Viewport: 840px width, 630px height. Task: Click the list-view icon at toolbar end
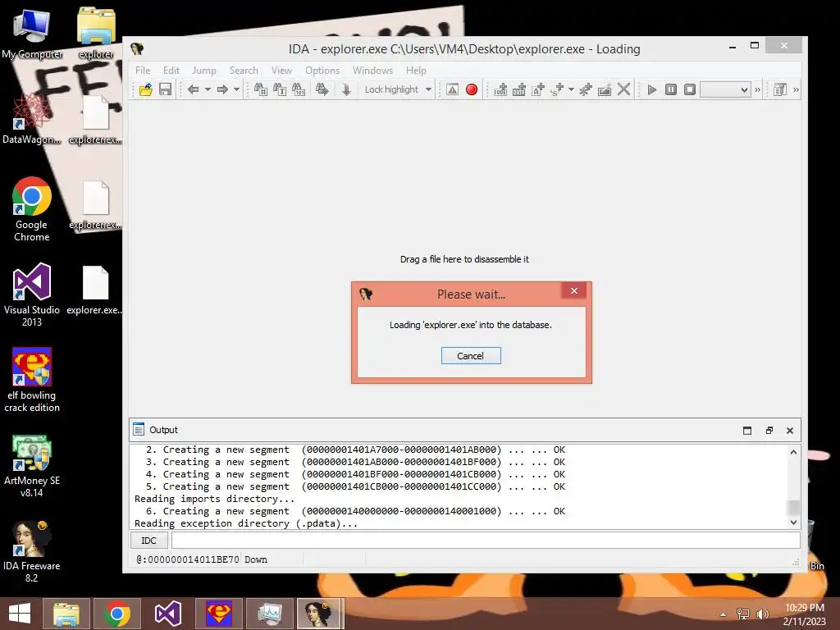point(780,89)
